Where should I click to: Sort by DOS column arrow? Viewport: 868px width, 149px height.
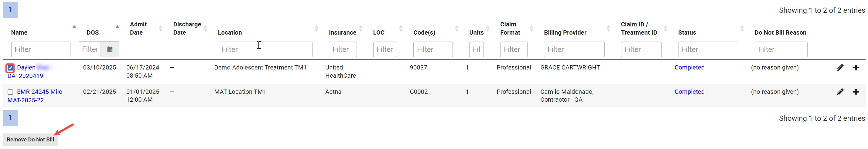[x=117, y=27]
